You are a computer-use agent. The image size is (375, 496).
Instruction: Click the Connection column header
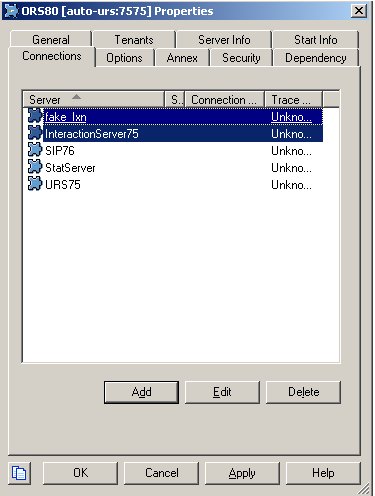[224, 99]
